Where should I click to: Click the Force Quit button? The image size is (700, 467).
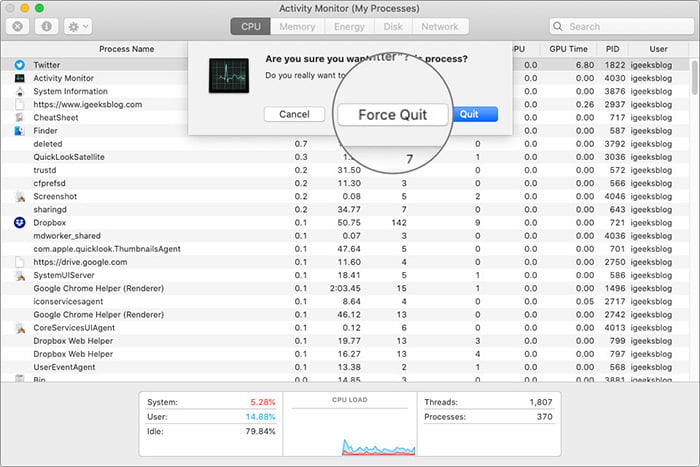(x=393, y=115)
